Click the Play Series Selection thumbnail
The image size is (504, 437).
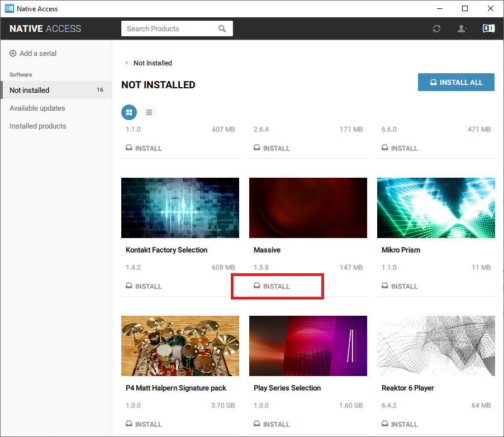pos(308,346)
